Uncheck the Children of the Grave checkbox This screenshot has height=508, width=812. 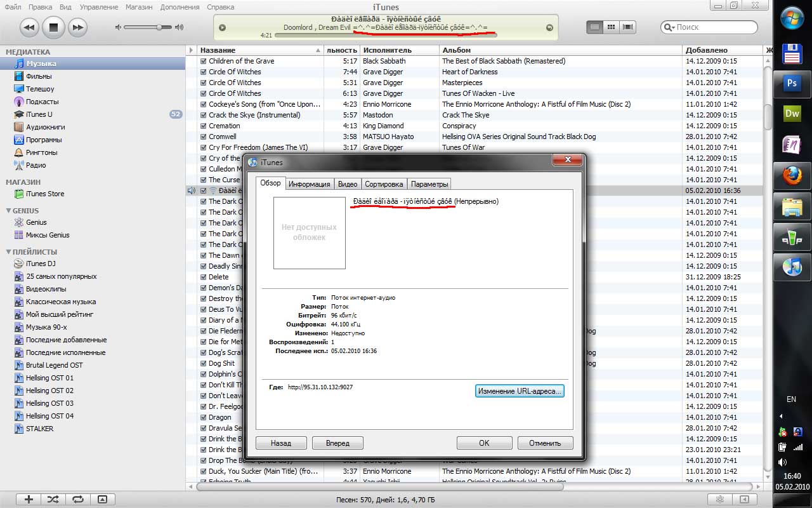pos(204,61)
